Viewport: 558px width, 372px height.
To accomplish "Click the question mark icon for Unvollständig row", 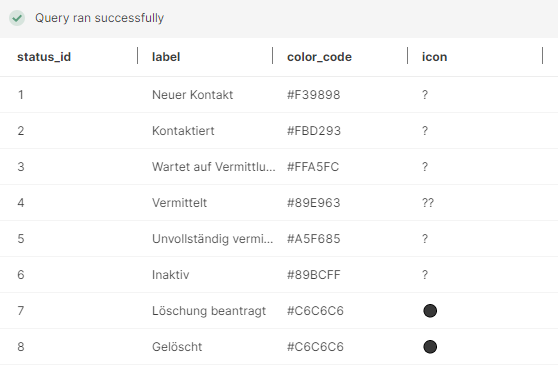I will (x=425, y=239).
